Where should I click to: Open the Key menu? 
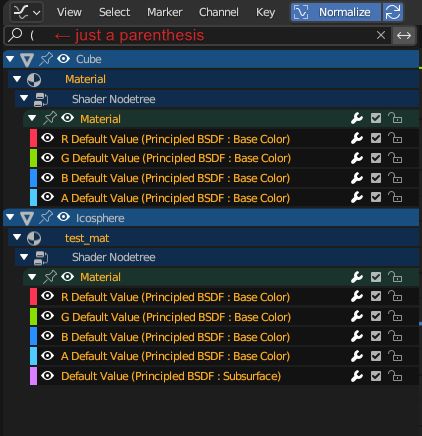click(x=265, y=12)
